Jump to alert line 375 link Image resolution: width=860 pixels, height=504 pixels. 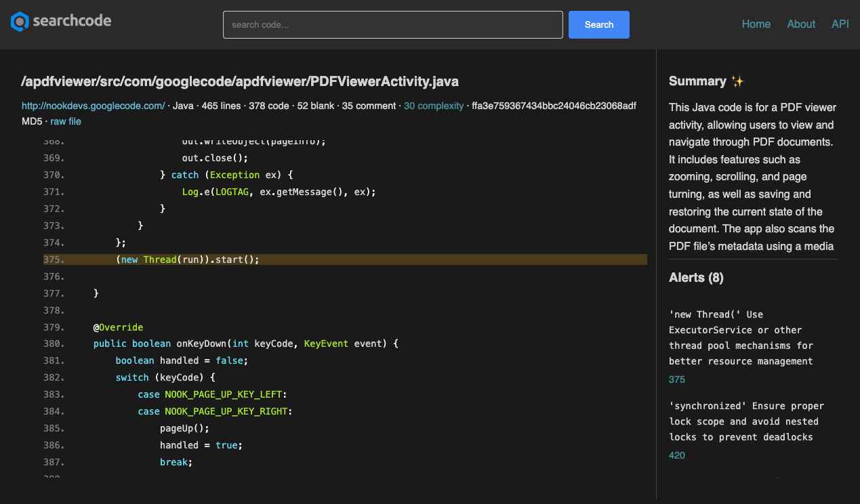[677, 379]
